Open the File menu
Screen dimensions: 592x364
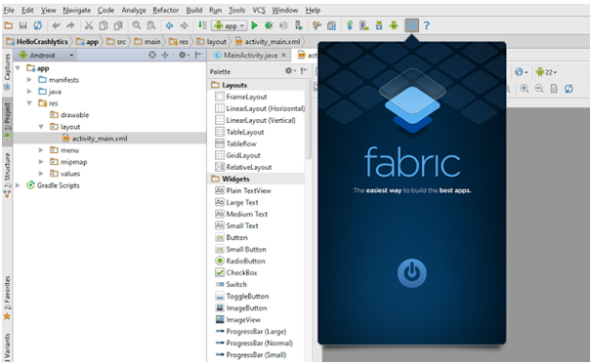pyautogui.click(x=9, y=10)
